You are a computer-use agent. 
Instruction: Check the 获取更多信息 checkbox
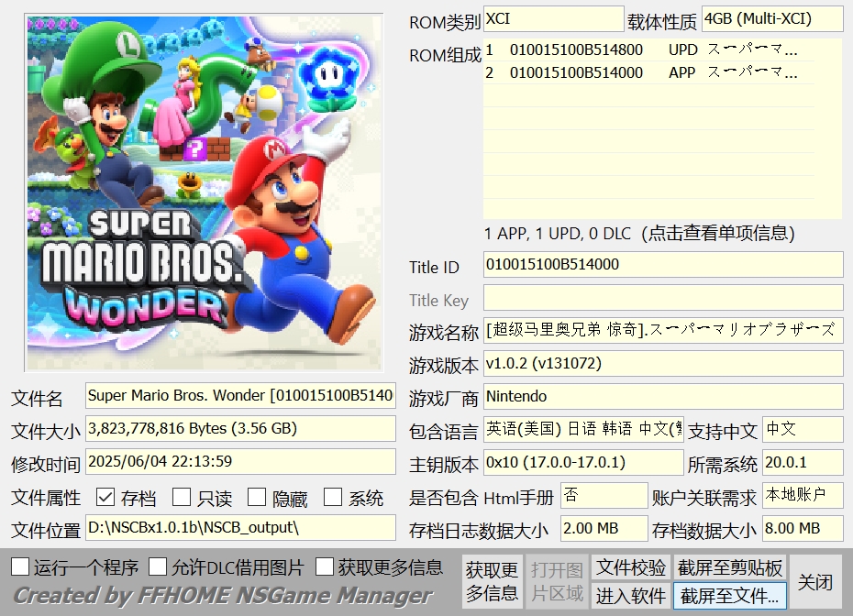coord(325,567)
